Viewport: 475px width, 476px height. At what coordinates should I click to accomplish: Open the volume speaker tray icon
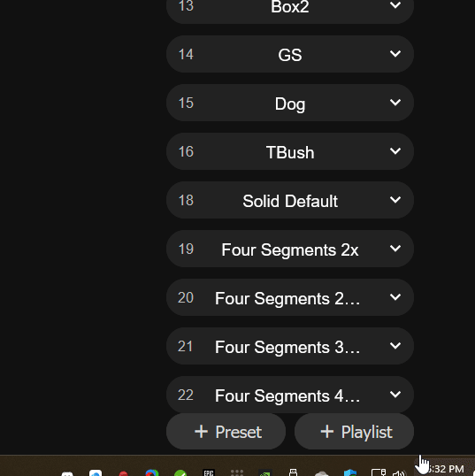point(400,473)
